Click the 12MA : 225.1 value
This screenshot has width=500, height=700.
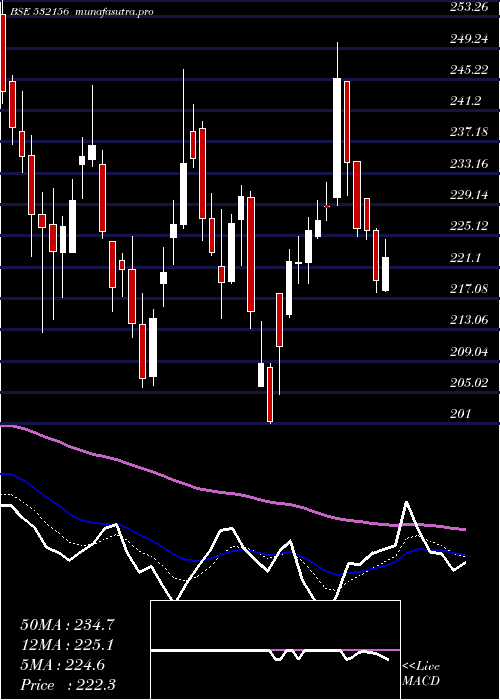pos(67,645)
